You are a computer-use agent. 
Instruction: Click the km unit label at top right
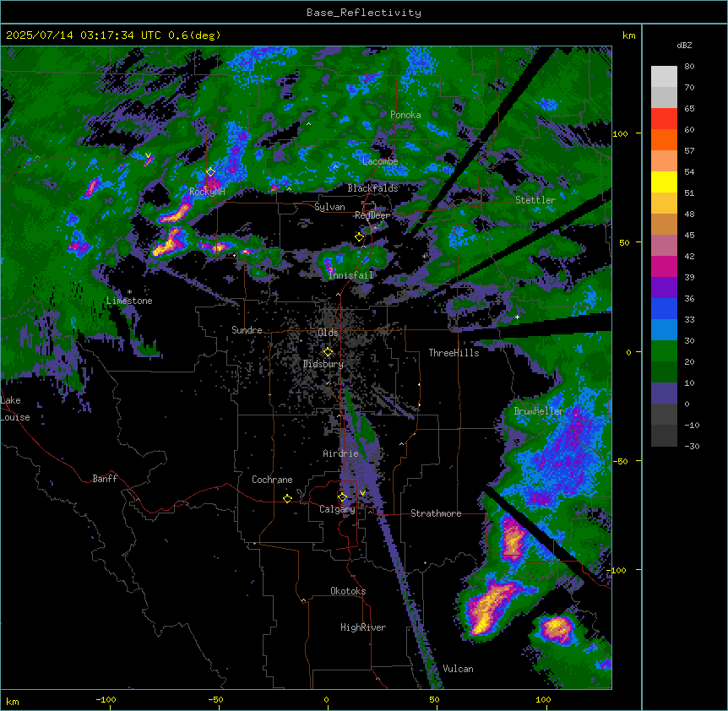(x=628, y=35)
